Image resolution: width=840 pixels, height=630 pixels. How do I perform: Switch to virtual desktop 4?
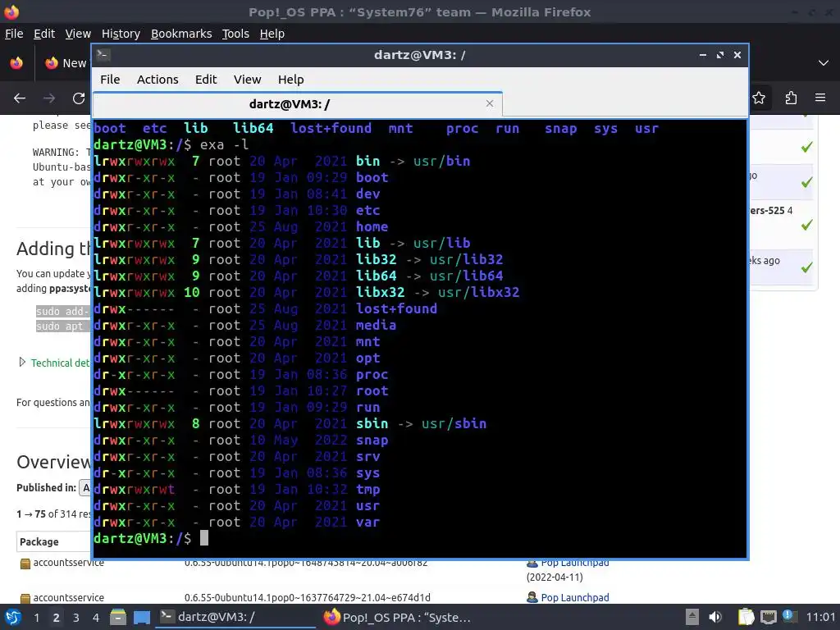point(96,618)
